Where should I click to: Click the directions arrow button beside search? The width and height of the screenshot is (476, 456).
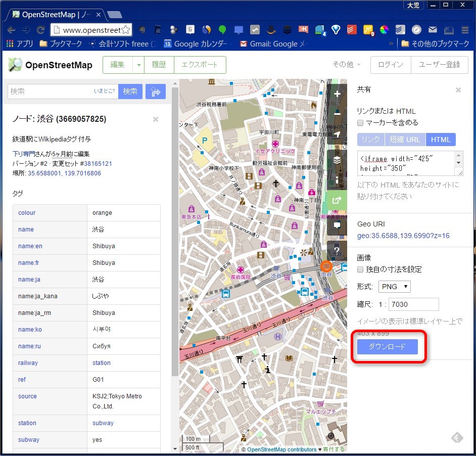(x=156, y=92)
